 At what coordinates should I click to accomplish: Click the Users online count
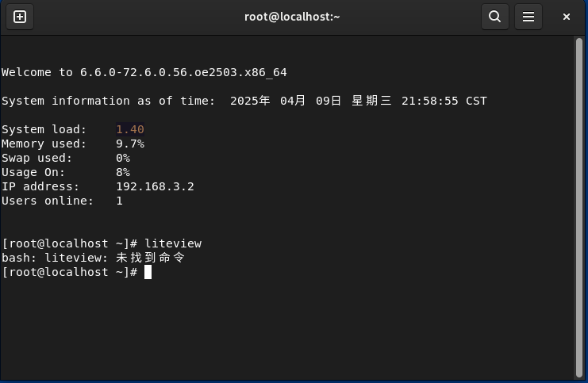tap(119, 201)
